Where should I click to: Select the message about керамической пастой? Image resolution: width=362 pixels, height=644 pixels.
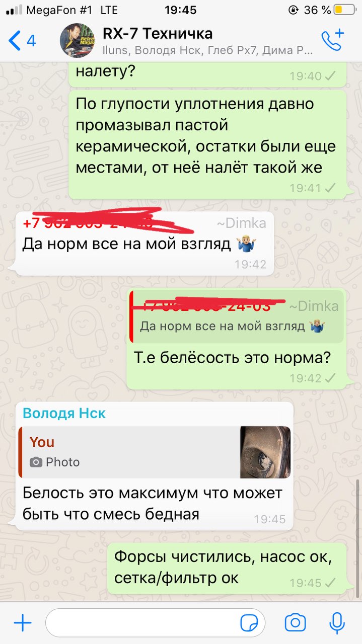pyautogui.click(x=207, y=144)
